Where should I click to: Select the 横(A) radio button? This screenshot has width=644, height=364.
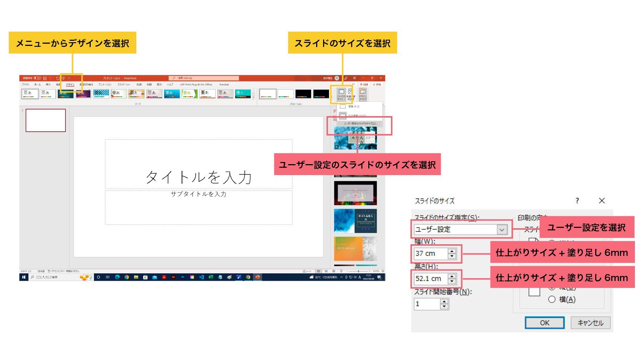point(552,299)
